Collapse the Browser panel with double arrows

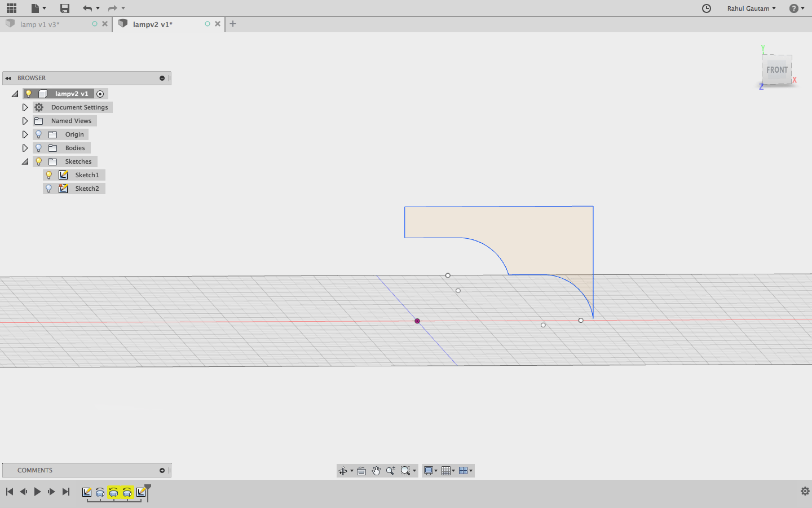[8, 78]
